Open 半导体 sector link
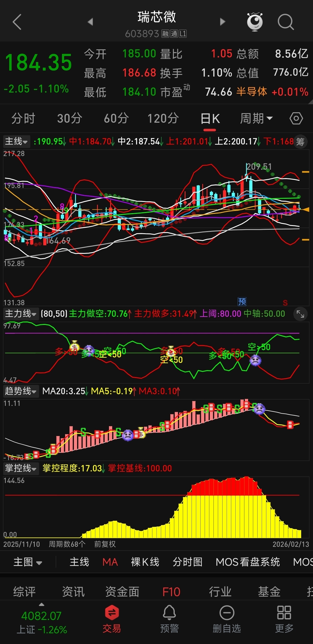 [252, 92]
